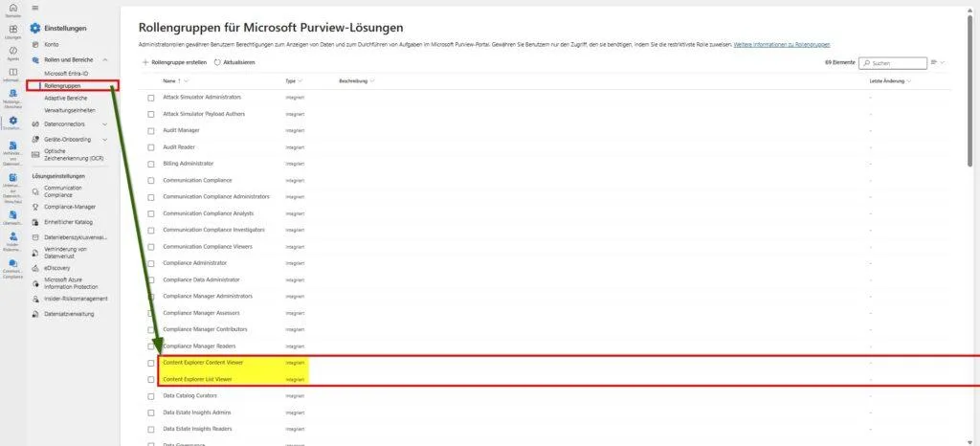Collapse the Rollen und Bereiche section
This screenshot has width=980, height=446.
point(104,60)
